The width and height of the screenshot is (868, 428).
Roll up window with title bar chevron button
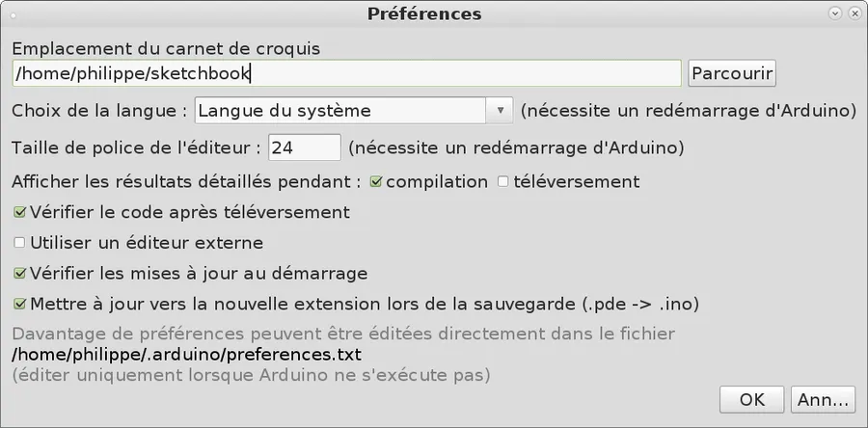(x=835, y=13)
